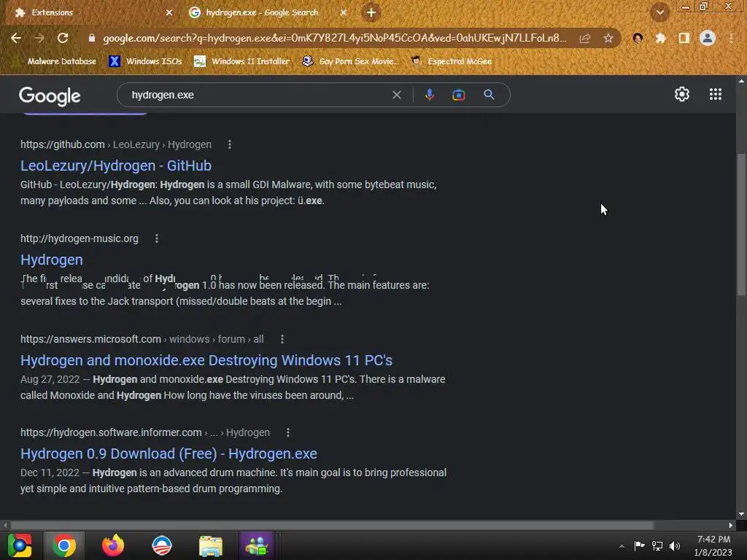Click the vertical page scrollbar thumb
Image resolution: width=747 pixels, height=560 pixels.
point(741,225)
